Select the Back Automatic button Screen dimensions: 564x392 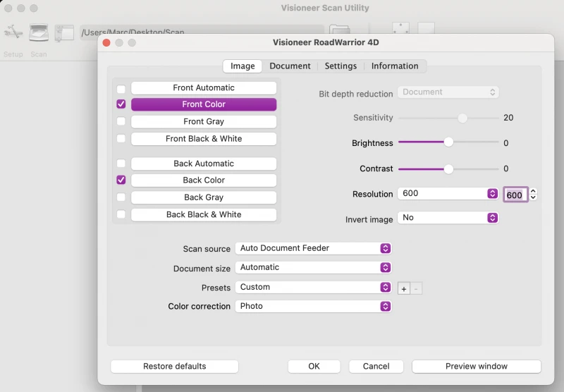(204, 164)
